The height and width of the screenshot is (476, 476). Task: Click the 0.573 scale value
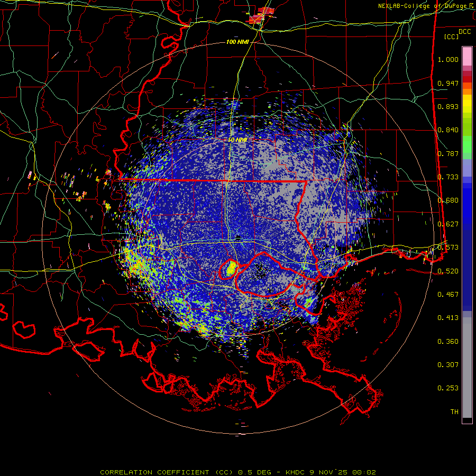click(448, 248)
